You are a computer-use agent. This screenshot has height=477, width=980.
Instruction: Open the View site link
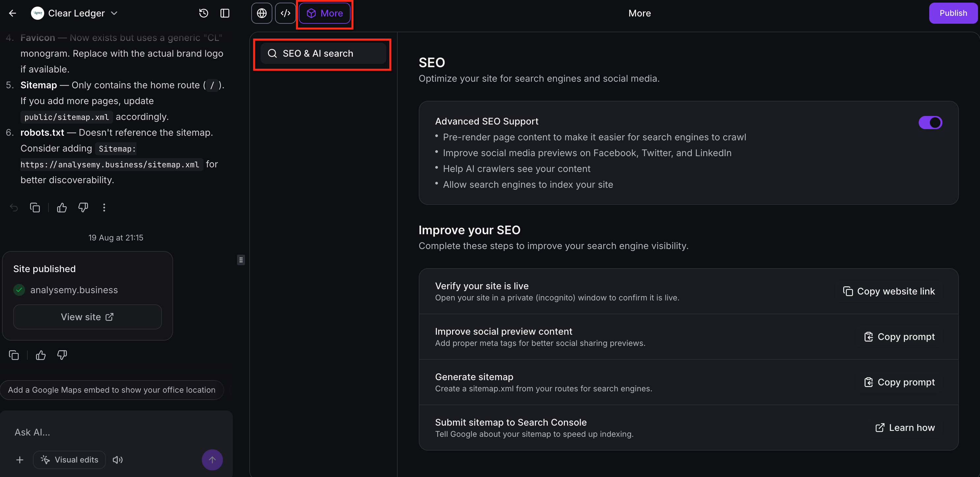87,317
